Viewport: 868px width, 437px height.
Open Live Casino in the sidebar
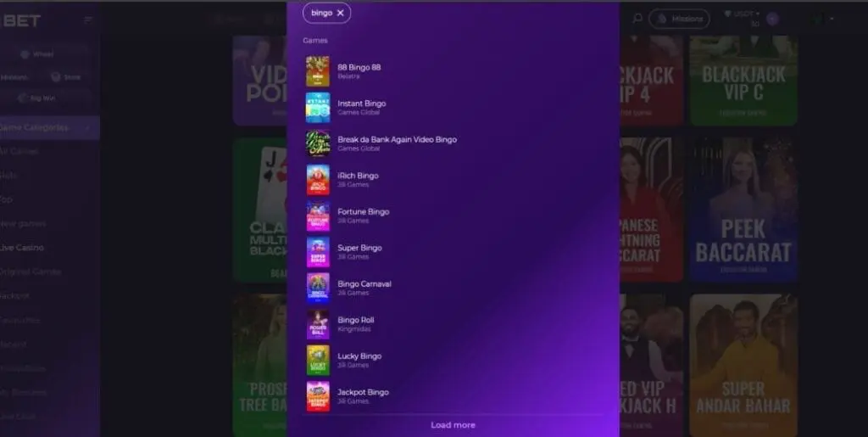(22, 248)
